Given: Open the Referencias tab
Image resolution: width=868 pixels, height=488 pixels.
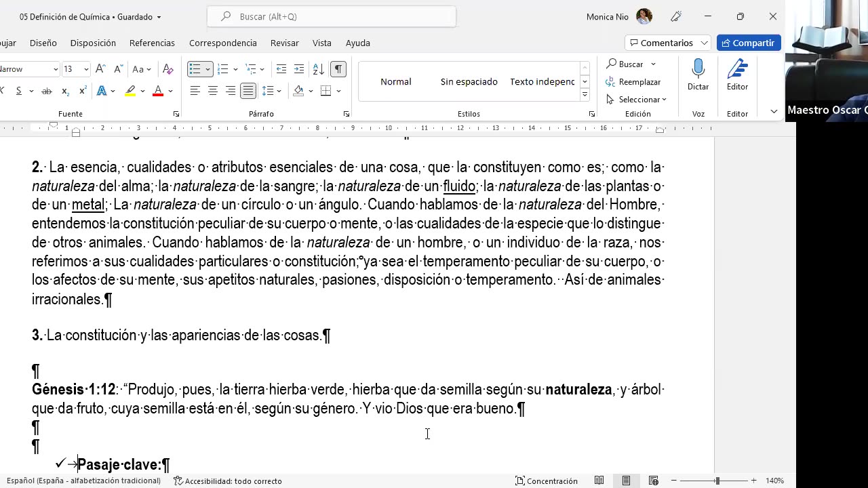Looking at the screenshot, I should [152, 43].
